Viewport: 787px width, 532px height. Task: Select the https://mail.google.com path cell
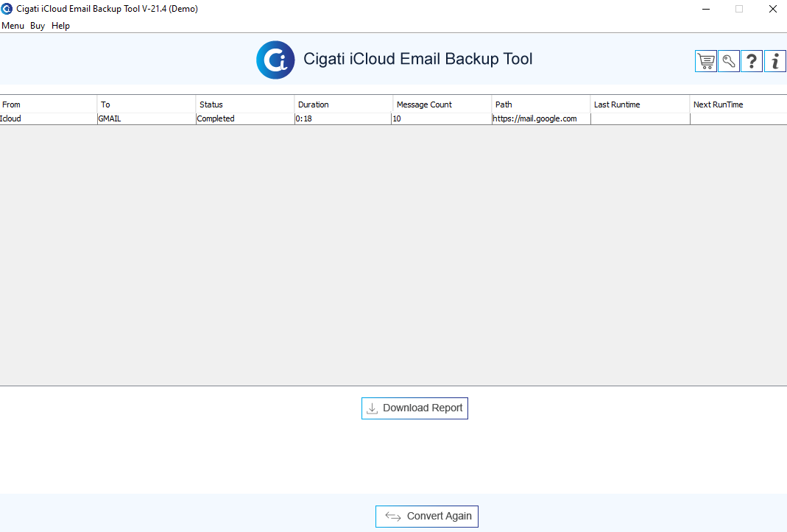[x=541, y=118]
